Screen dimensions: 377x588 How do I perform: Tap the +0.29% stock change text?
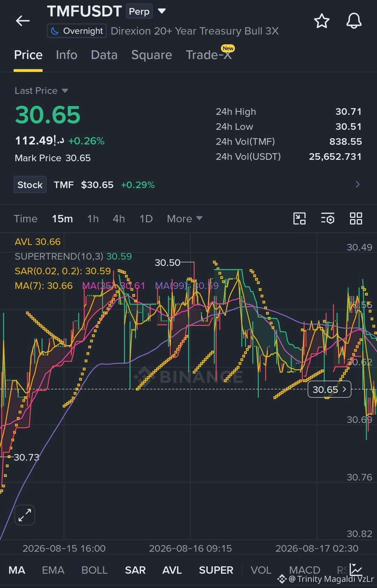138,185
